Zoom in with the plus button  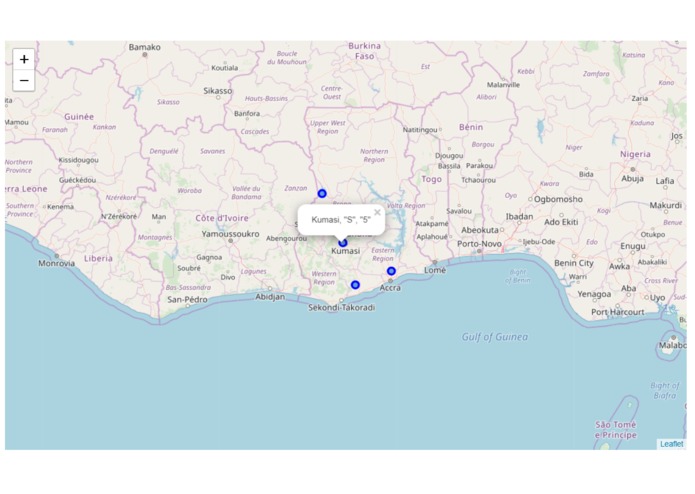pyautogui.click(x=24, y=59)
